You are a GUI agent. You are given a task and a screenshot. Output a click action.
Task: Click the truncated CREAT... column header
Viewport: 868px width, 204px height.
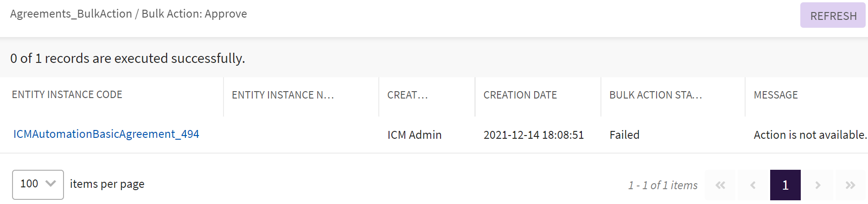tap(408, 95)
